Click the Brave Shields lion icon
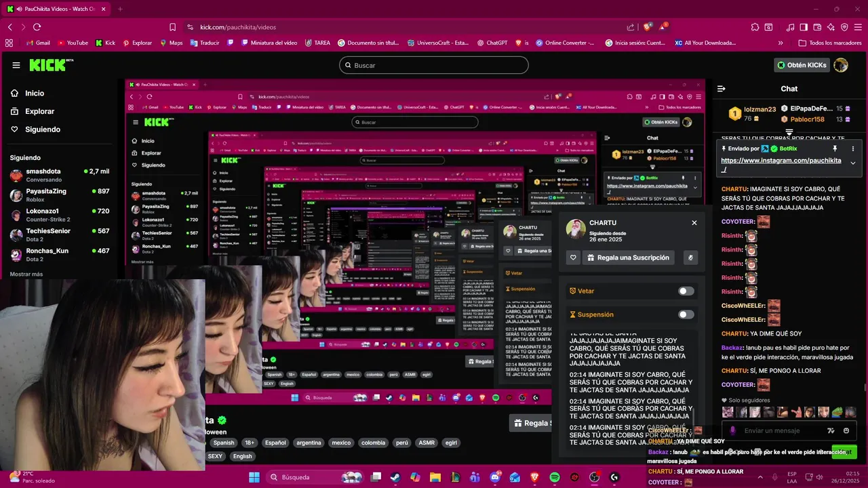The width and height of the screenshot is (868, 488). [648, 27]
